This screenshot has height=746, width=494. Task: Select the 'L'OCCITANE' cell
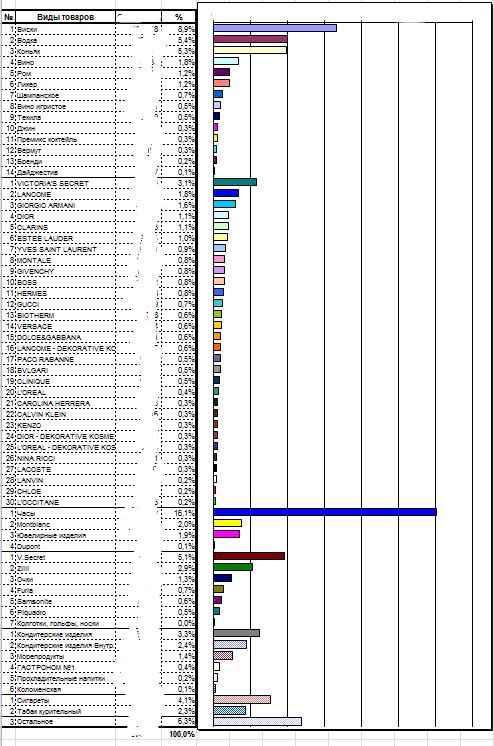click(66, 502)
